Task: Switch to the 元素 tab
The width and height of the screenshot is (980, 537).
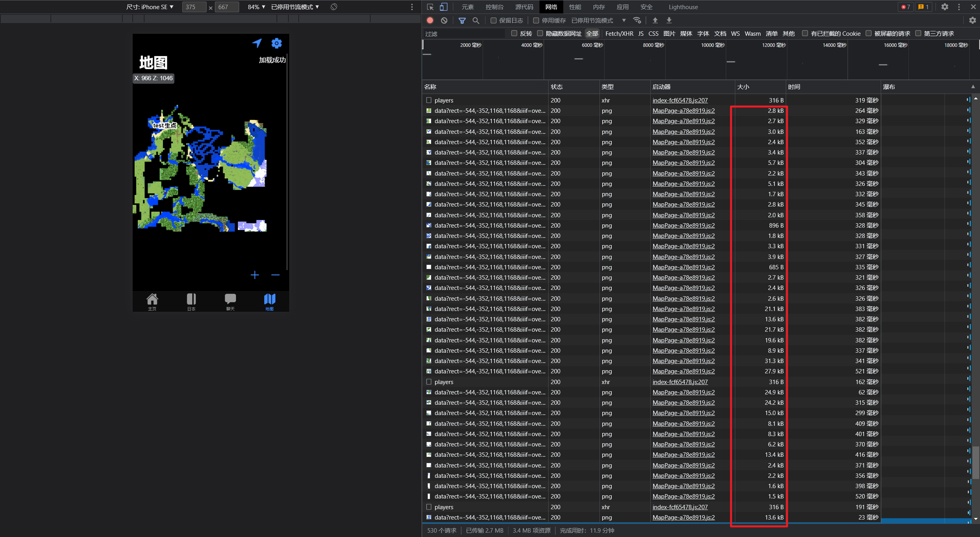Action: tap(468, 7)
